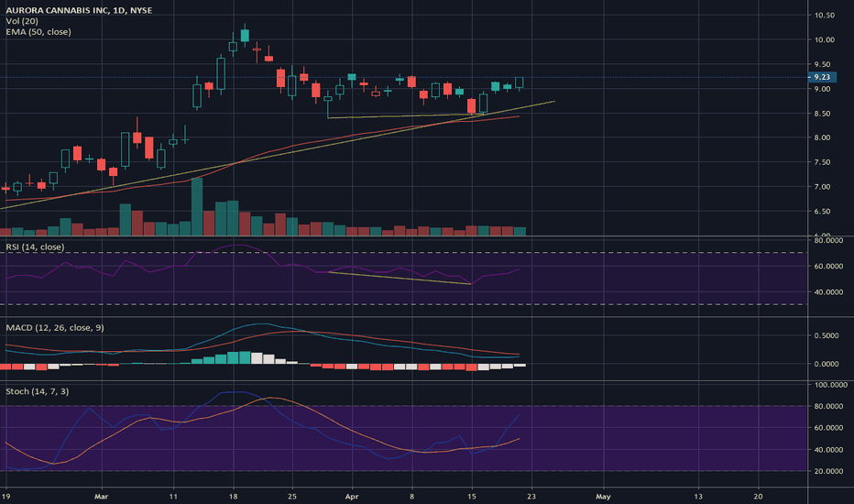
Task: Click the May date label on time axis
Action: (603, 497)
